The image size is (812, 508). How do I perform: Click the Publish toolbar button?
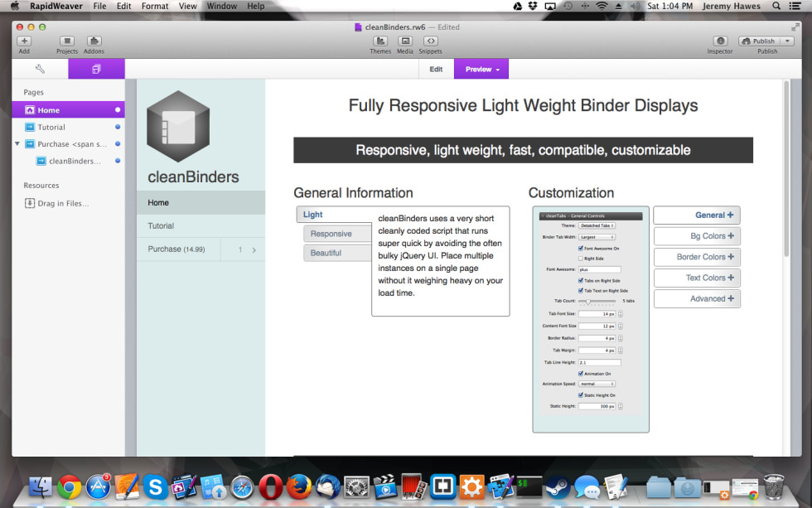(760, 41)
